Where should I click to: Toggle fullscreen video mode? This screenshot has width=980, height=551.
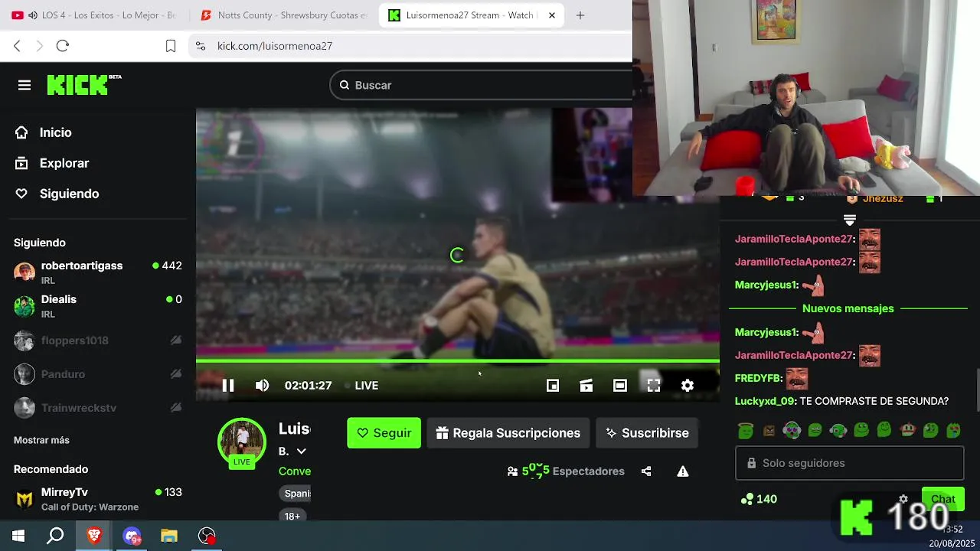(x=654, y=385)
